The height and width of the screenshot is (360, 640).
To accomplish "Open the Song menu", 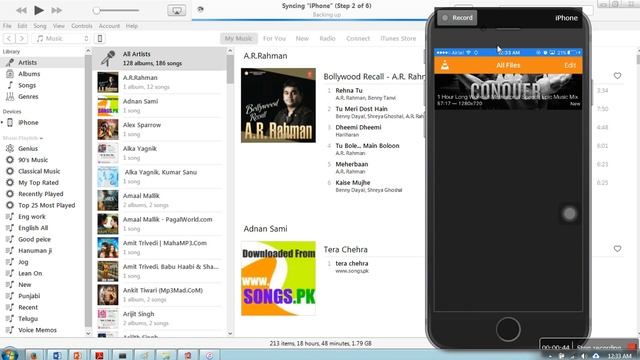I will pos(40,26).
